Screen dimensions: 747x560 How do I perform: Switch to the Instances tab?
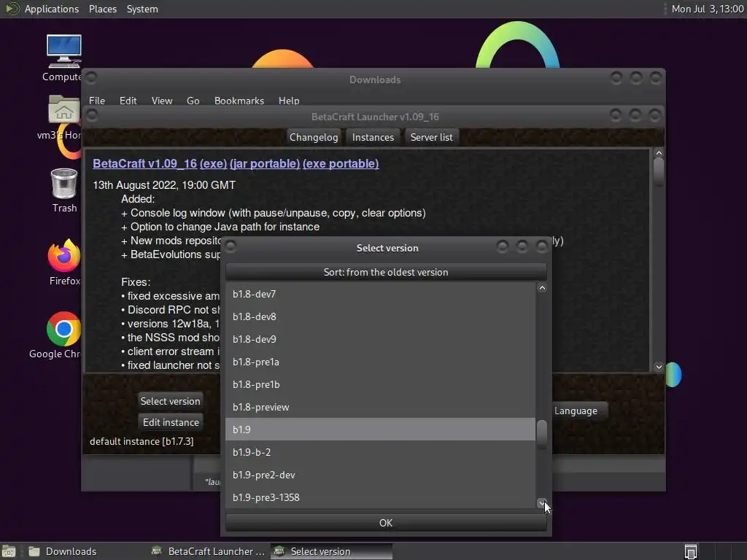coord(373,137)
